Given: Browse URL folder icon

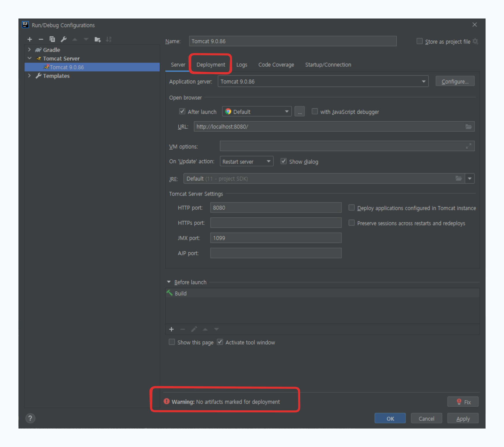Looking at the screenshot, I should 468,127.
